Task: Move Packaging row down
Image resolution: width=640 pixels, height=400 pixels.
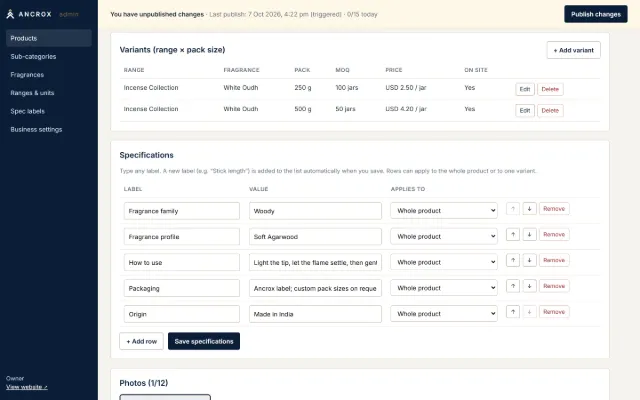Action: pos(529,286)
